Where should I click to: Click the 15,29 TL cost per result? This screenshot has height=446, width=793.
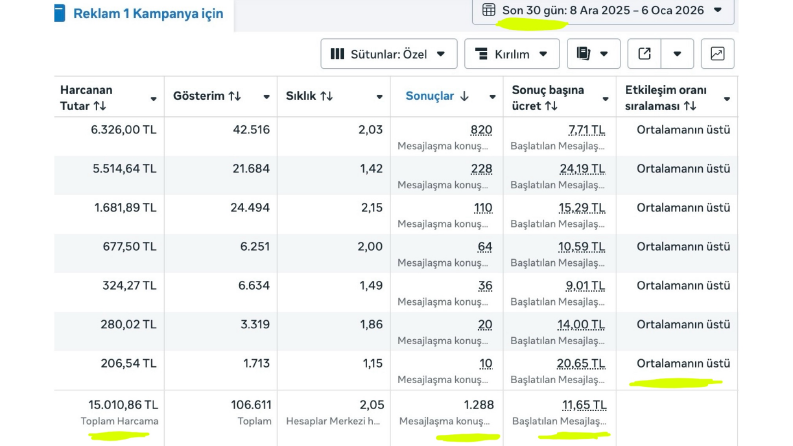click(x=582, y=208)
